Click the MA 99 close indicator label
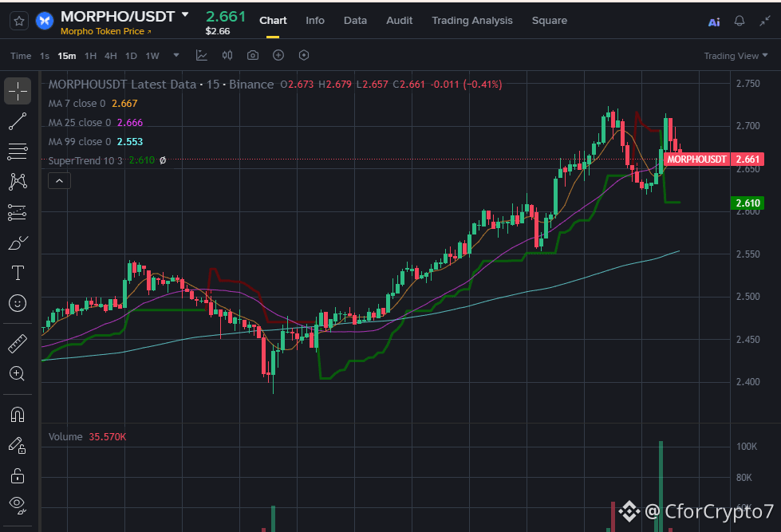781x532 pixels. [x=80, y=142]
